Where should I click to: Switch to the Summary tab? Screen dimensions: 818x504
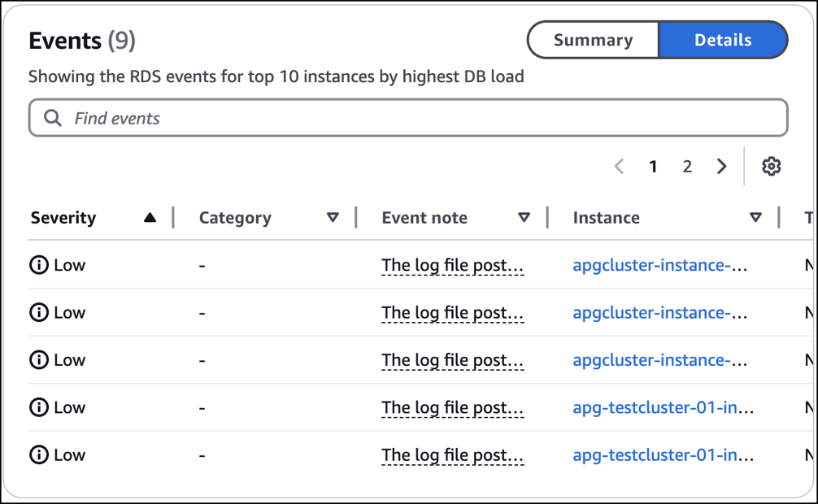593,39
